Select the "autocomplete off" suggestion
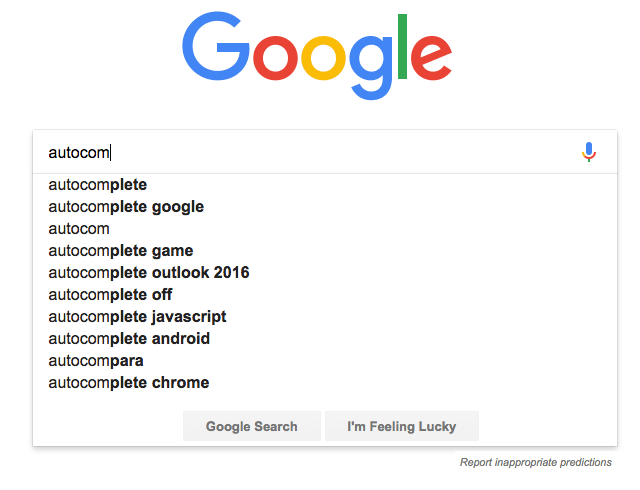 (x=110, y=295)
